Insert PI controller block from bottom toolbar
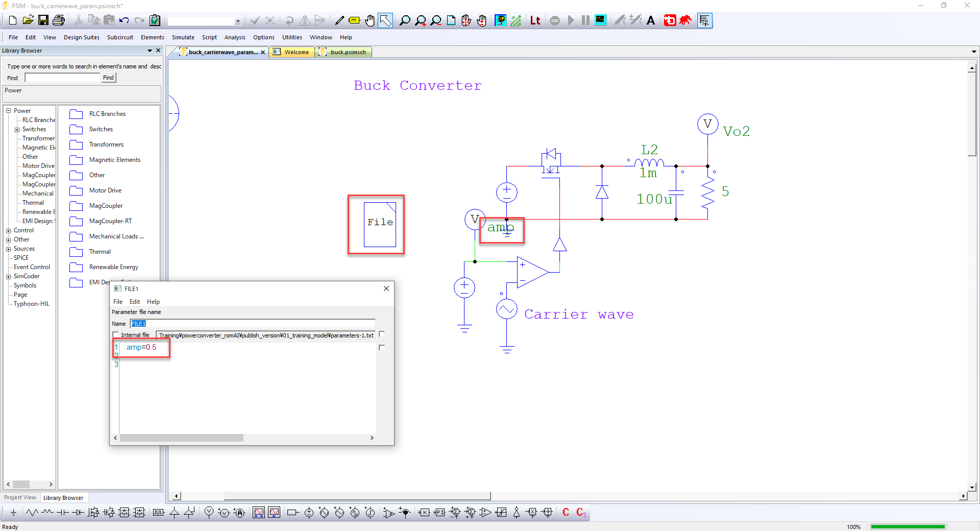Screen dimensions: 980x531 [x=439, y=512]
